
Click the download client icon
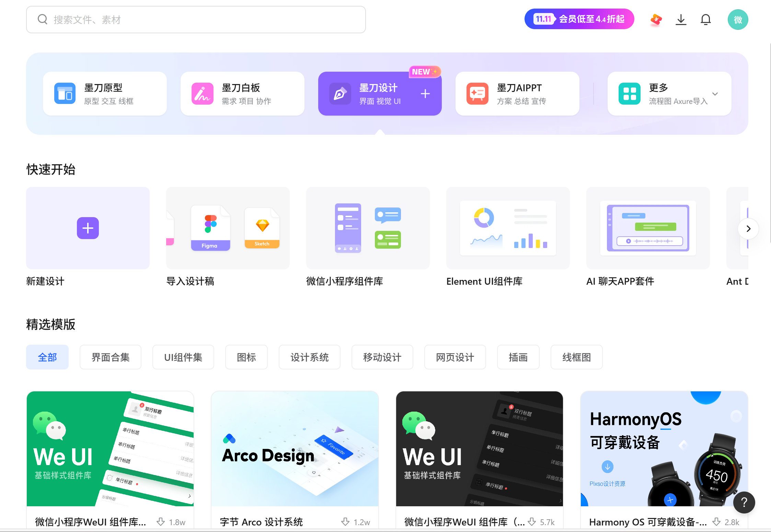pyautogui.click(x=681, y=20)
